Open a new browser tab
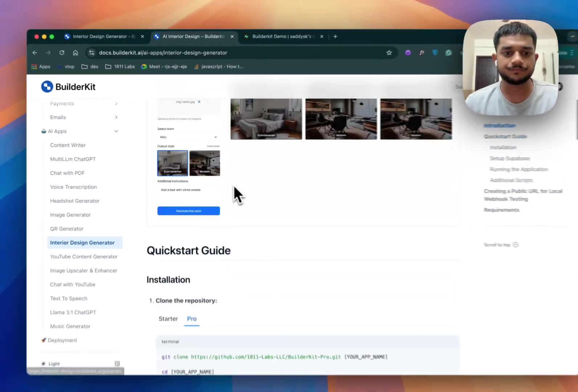Screen dimensions: 578x392 click(335, 36)
